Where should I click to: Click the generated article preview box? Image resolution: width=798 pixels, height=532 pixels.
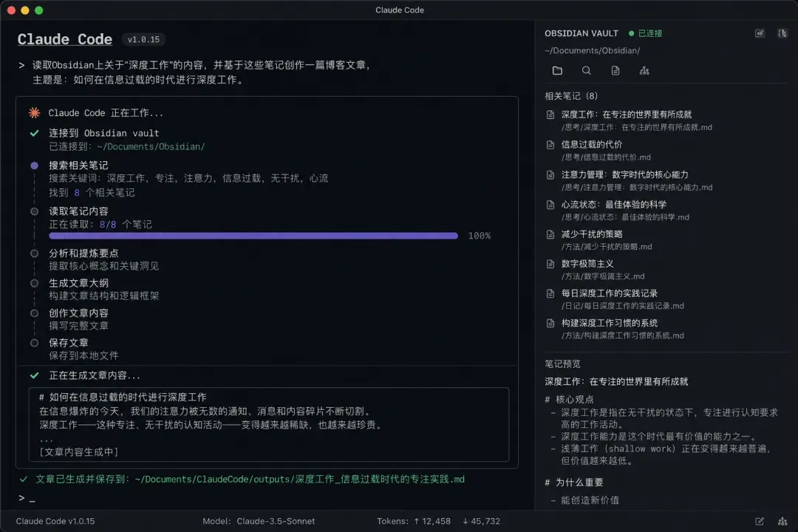(269, 425)
